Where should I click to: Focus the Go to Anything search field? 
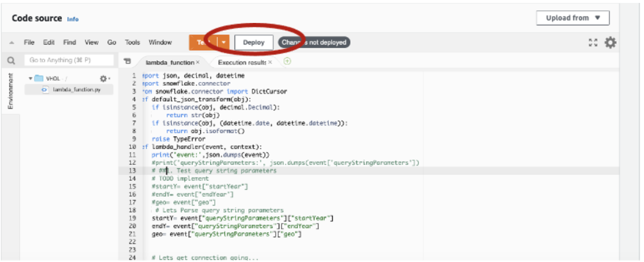click(x=69, y=60)
